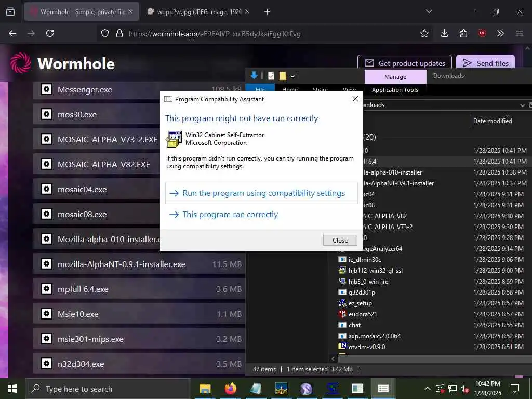
Task: Select MOSAIC_ALPHA_V73-2.EXE in Wormhole list
Action: point(108,139)
